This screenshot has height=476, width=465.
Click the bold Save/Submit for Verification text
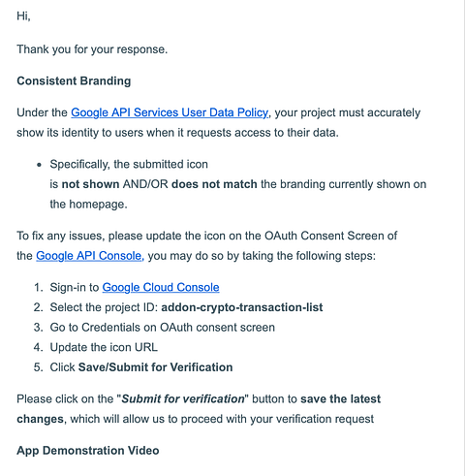155,367
